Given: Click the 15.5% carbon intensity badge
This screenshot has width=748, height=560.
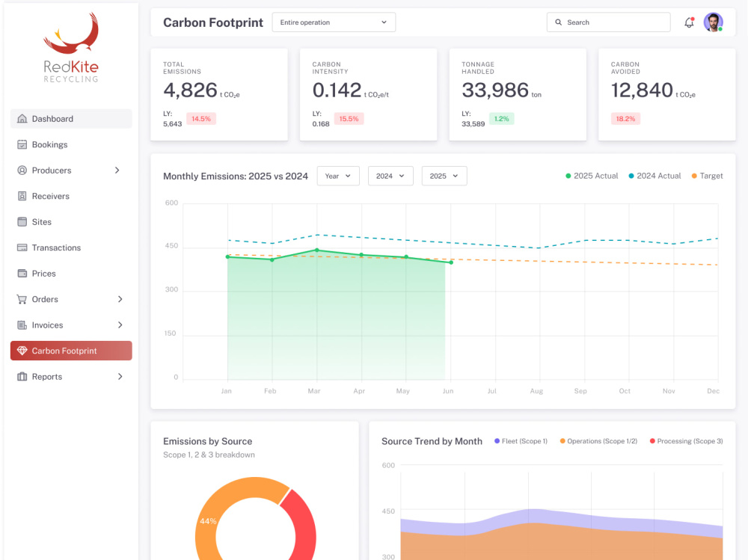Looking at the screenshot, I should (x=349, y=119).
